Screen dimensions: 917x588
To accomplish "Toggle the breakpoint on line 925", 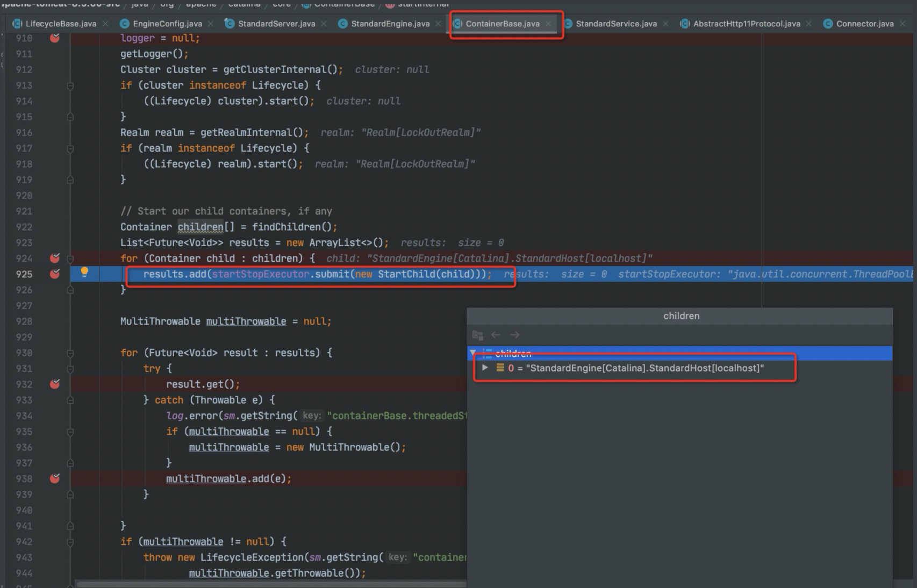I will click(x=55, y=274).
